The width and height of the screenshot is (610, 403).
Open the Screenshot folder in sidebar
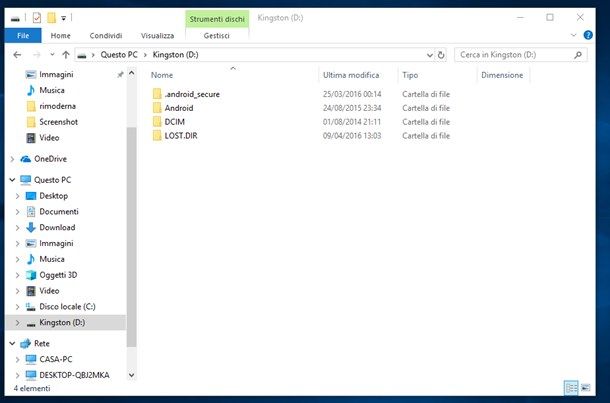tap(58, 122)
